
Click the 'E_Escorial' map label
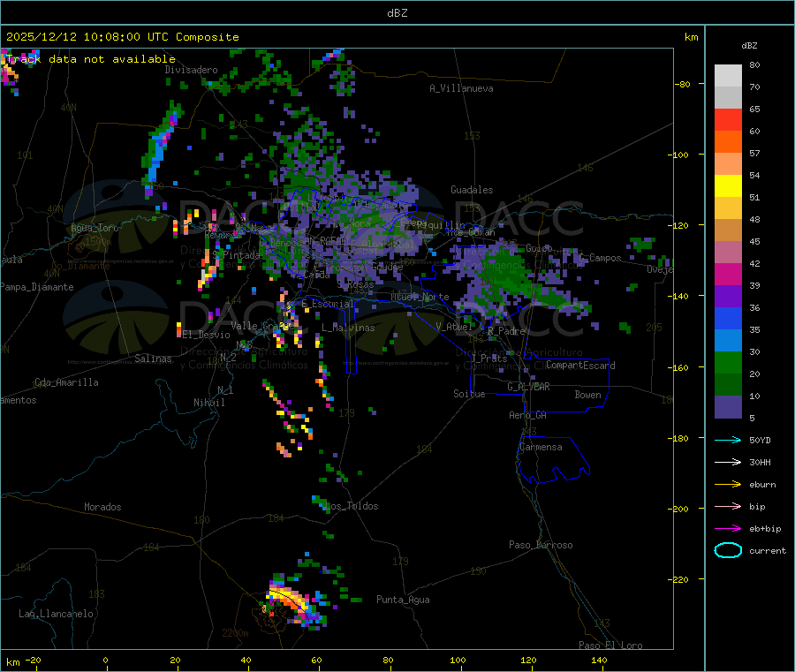328,304
